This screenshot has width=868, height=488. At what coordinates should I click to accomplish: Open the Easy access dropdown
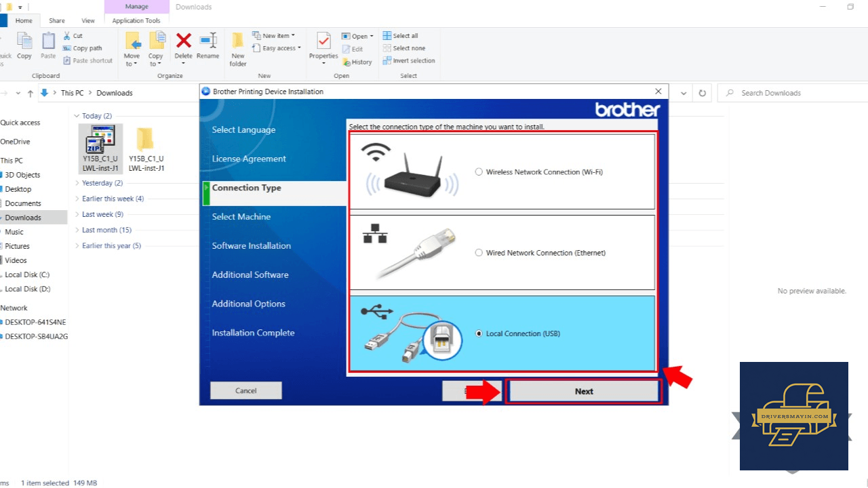point(277,48)
